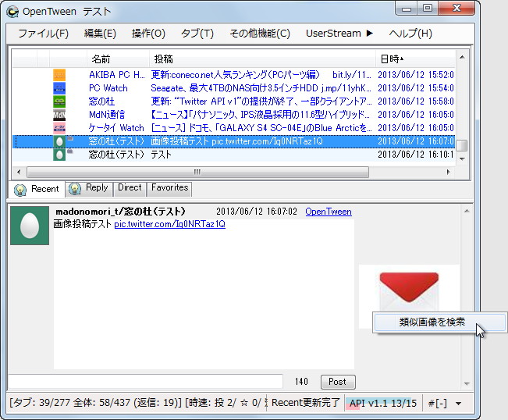This screenshot has height=420, width=508.
Task: Open the 編集(E) menu
Action: point(100,34)
